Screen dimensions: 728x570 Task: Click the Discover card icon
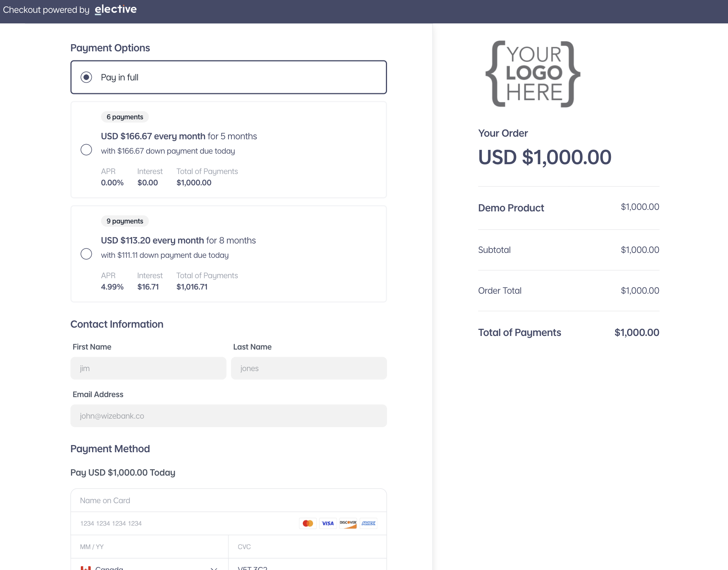[348, 523]
